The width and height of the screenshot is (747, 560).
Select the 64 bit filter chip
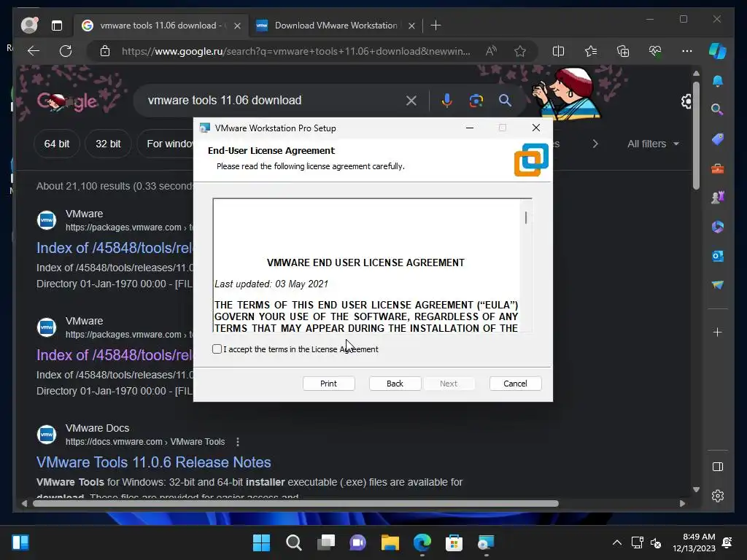(x=57, y=144)
